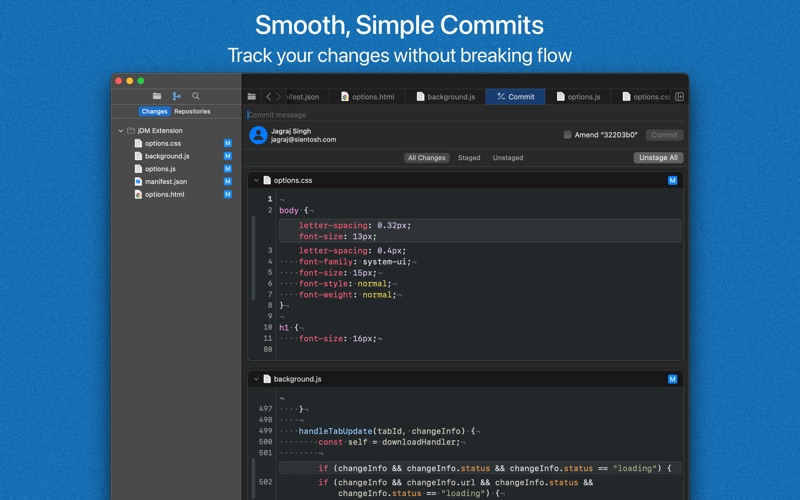Viewport: 800px width, 500px height.
Task: Click the Commit button
Action: [664, 135]
